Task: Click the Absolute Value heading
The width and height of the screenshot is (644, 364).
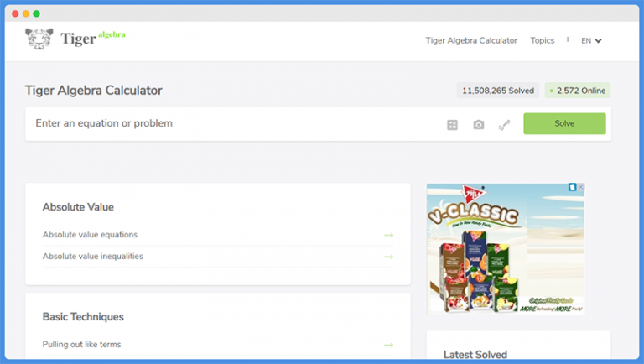Action: pos(78,207)
